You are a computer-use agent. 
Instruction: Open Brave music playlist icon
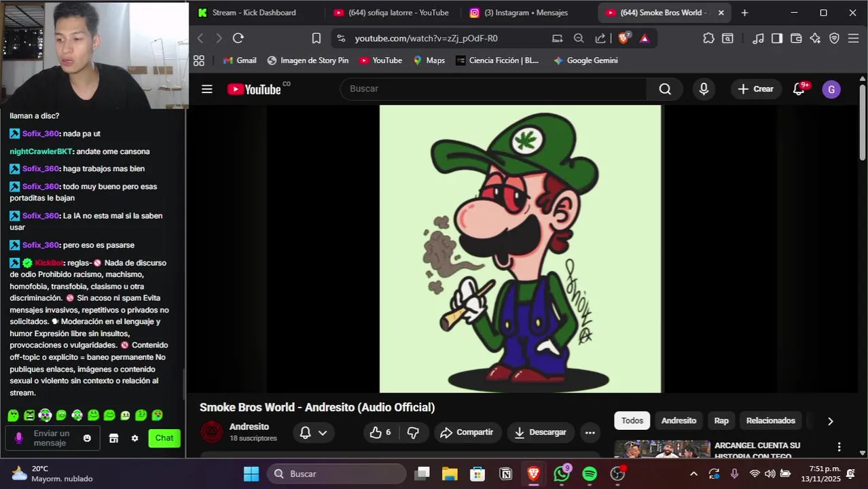click(x=759, y=39)
